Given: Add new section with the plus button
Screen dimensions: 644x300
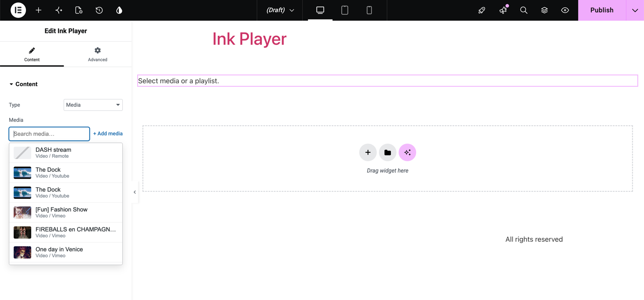Looking at the screenshot, I should point(368,152).
